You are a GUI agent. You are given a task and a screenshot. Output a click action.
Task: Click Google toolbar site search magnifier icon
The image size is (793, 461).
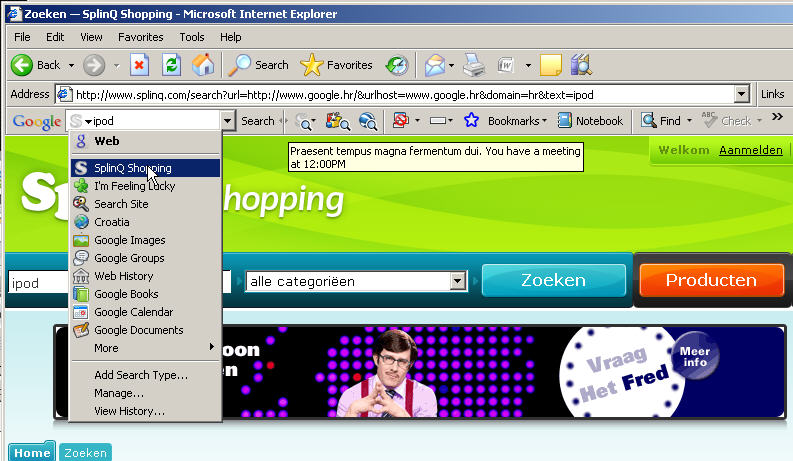coord(304,121)
